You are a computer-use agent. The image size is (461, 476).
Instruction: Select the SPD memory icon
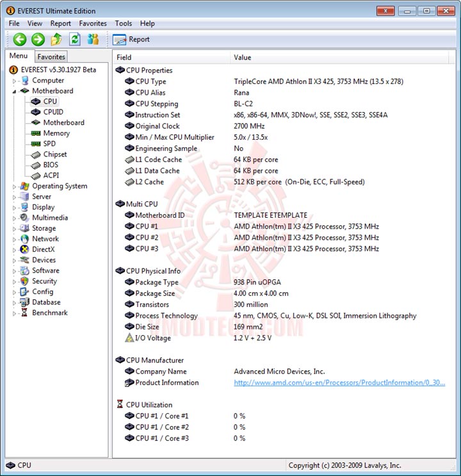(x=36, y=144)
